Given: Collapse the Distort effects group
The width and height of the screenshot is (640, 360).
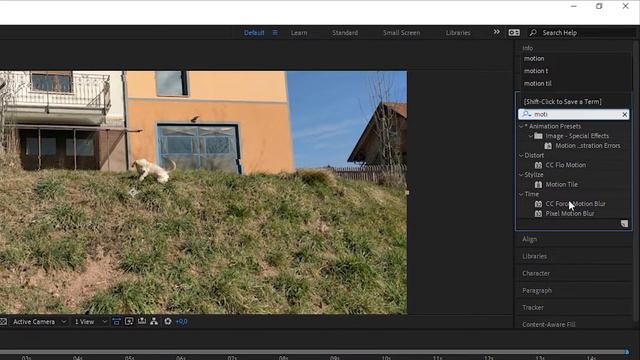Looking at the screenshot, I should pos(521,156).
